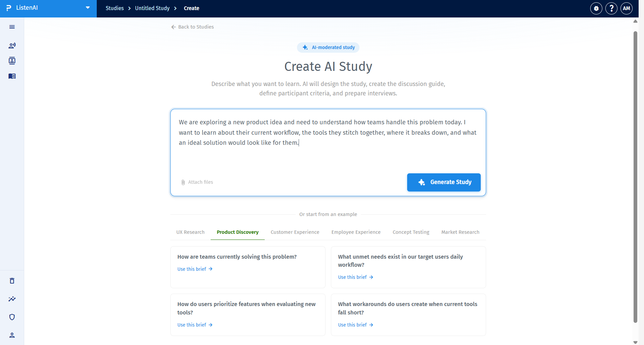Image resolution: width=644 pixels, height=345 pixels.
Task: Click the 'How are teams currently solving' card title
Action: click(237, 257)
